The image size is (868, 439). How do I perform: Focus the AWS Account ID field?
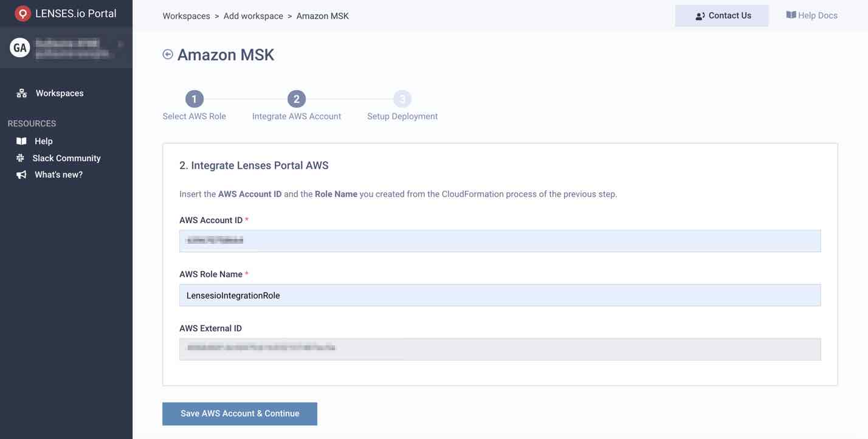(500, 241)
